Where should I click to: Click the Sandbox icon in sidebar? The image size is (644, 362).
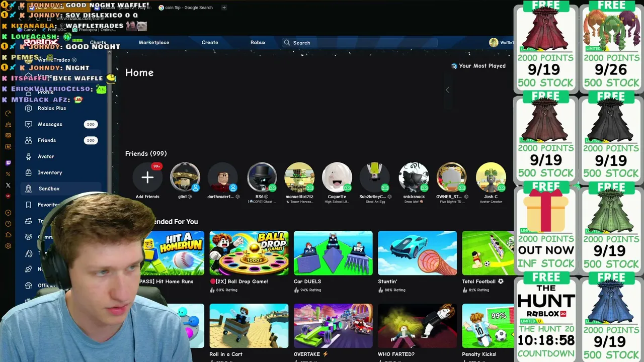point(29,189)
